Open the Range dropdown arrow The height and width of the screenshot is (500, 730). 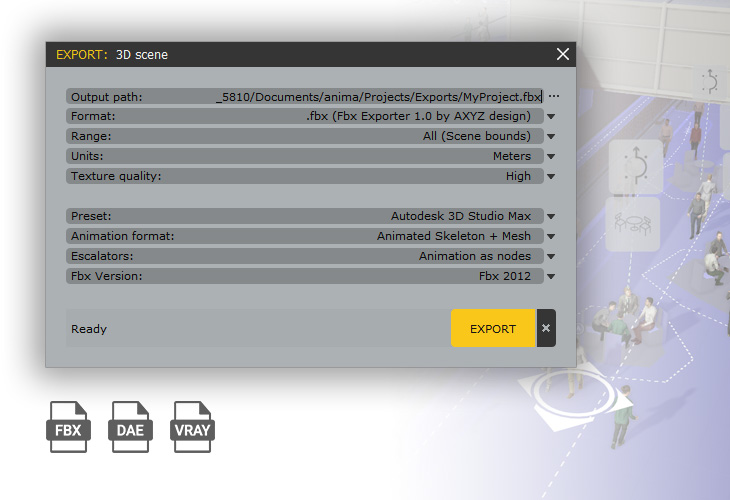[551, 136]
